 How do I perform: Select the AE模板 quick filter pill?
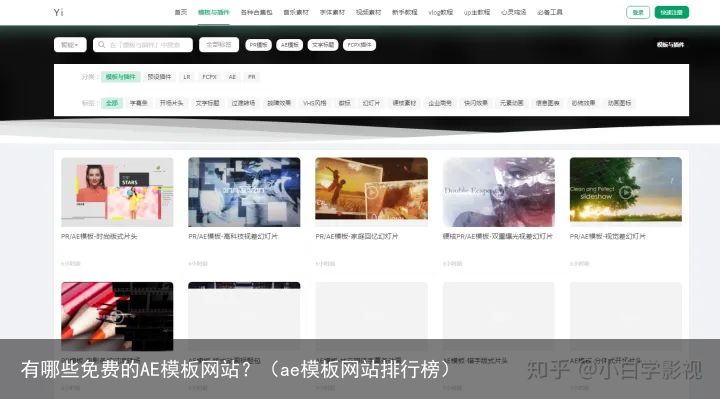290,45
